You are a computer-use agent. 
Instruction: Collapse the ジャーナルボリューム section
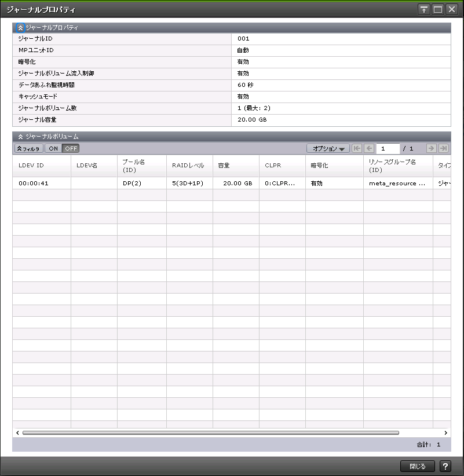[x=21, y=137]
